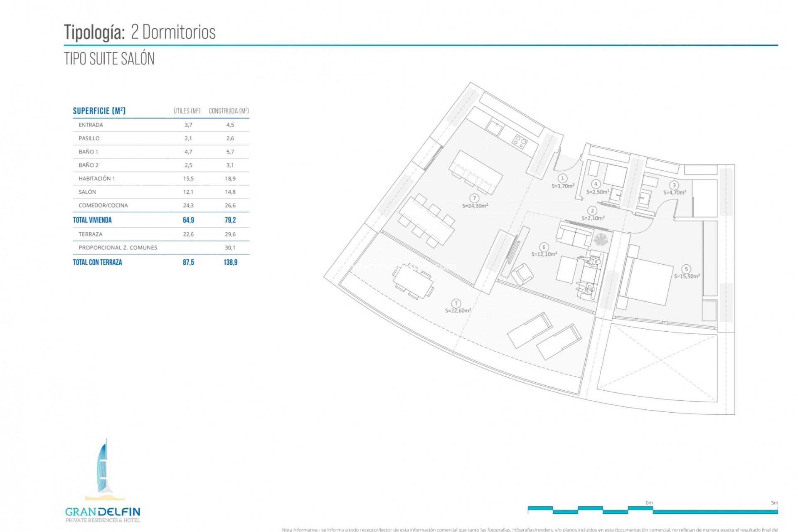Click room marker number 3 circle
Viewport: 798px width, 532px height.
[x=674, y=185]
